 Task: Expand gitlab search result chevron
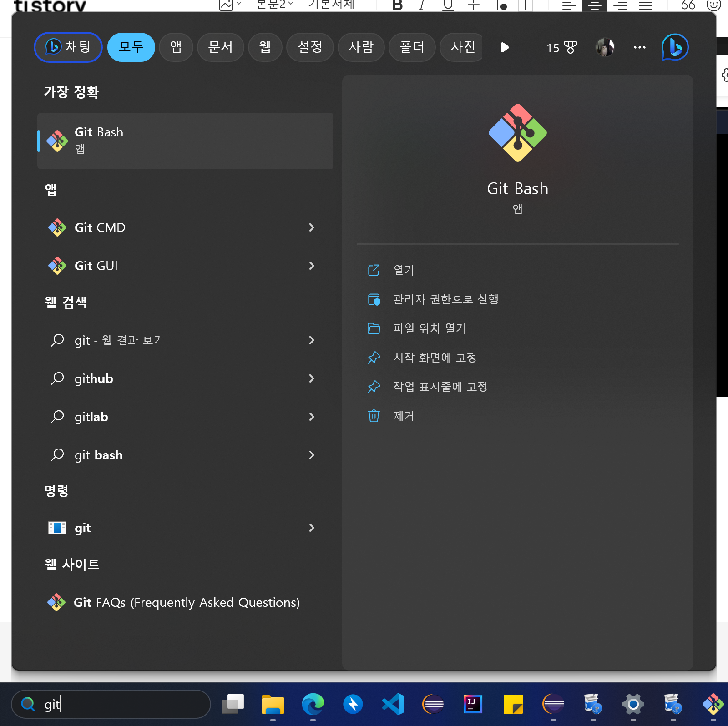(x=312, y=417)
